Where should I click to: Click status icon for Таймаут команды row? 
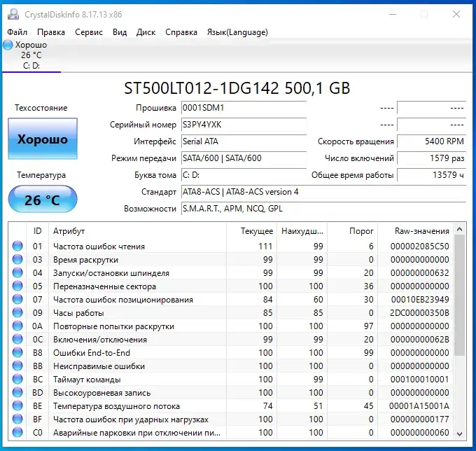click(x=17, y=380)
